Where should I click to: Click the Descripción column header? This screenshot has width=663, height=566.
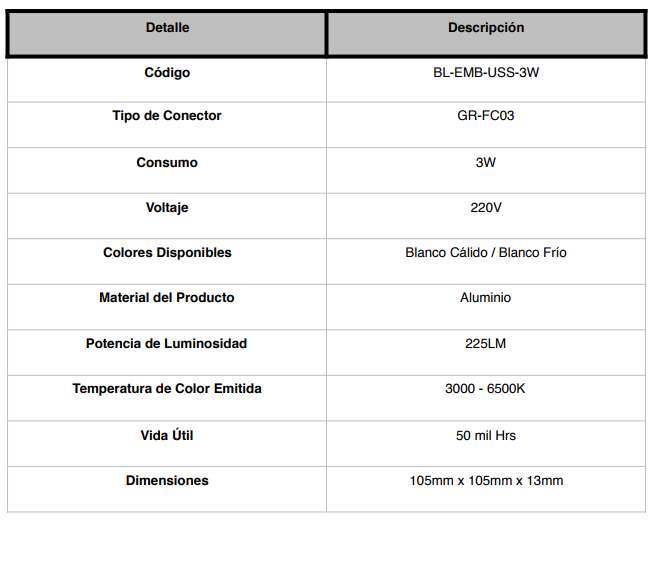coord(486,28)
